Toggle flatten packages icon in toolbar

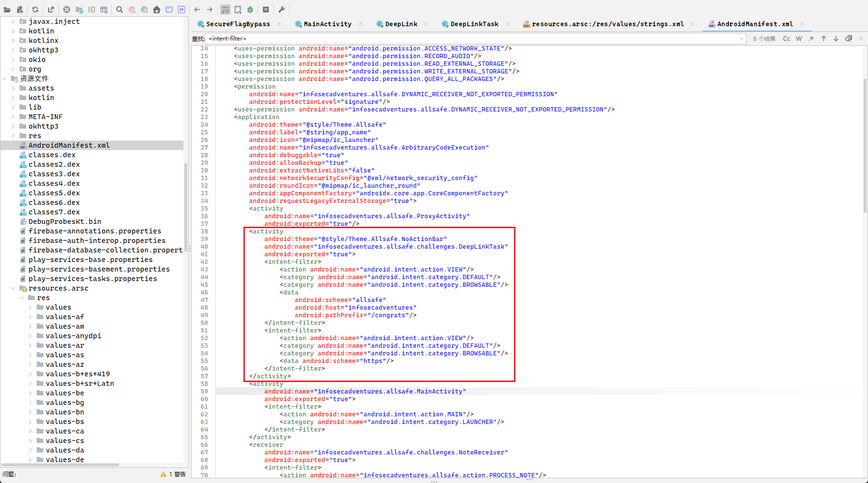click(79, 10)
